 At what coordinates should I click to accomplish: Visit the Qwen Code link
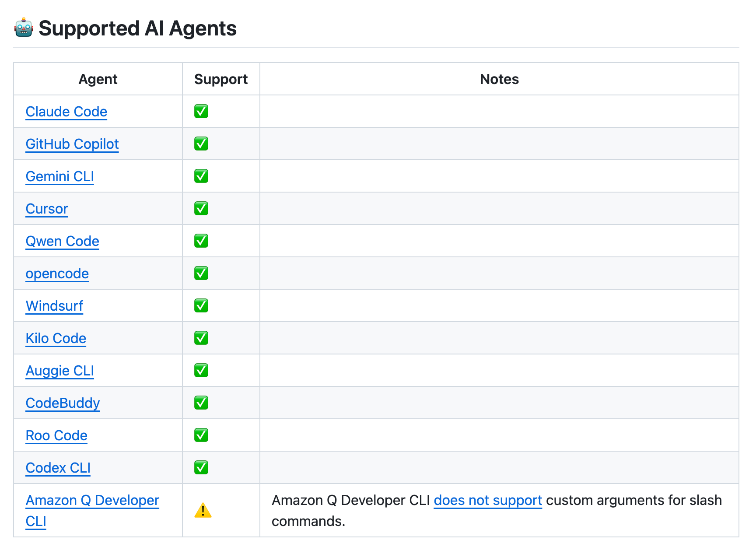(63, 241)
